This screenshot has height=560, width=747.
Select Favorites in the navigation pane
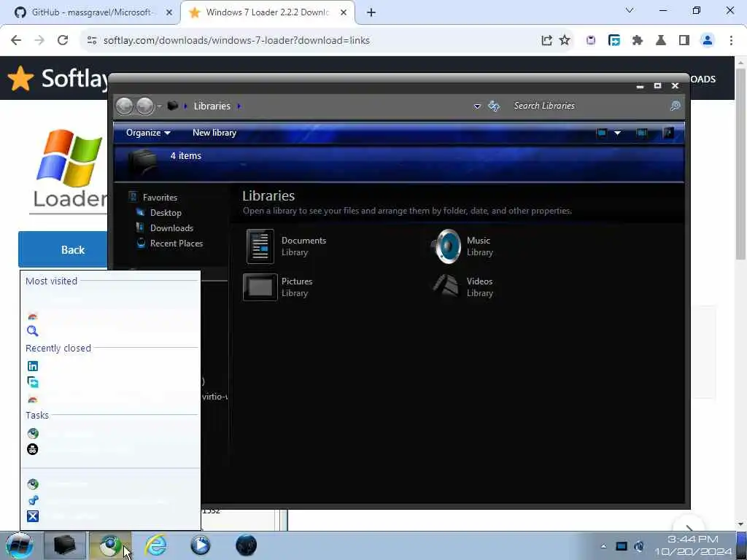[160, 197]
